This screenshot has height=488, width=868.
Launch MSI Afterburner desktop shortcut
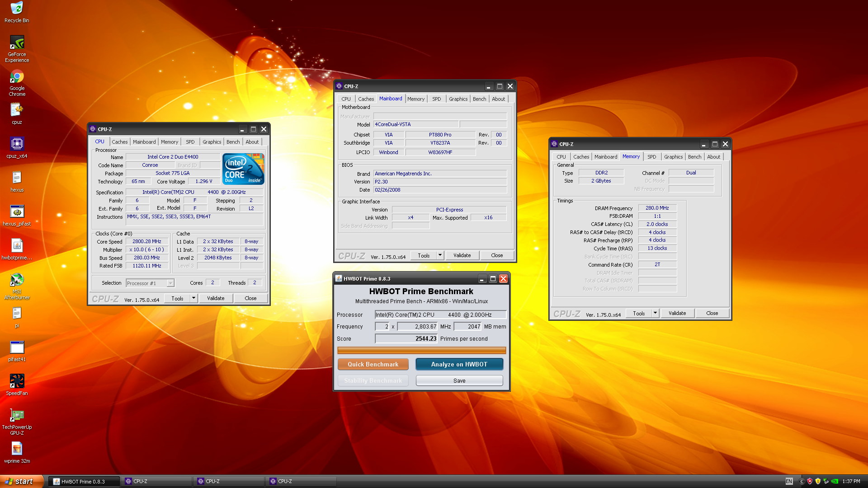(x=17, y=286)
